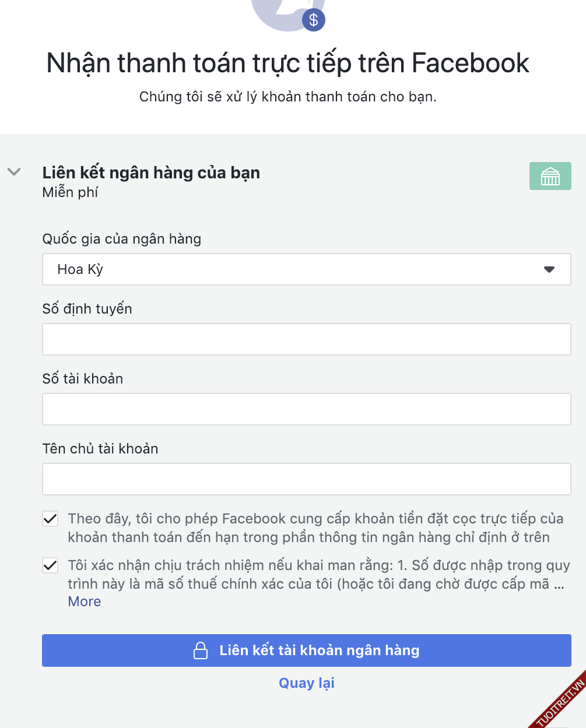Click the caret arrow in the country selector
The image size is (586, 728).
(x=549, y=269)
